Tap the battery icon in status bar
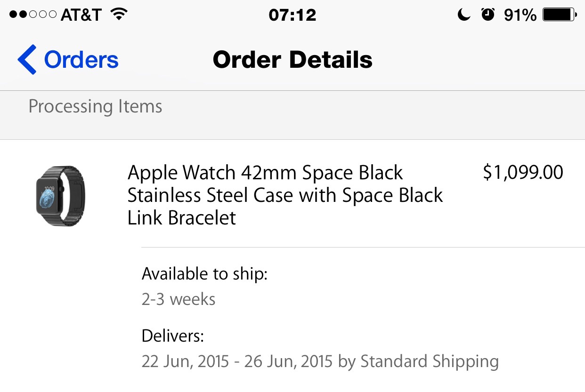The width and height of the screenshot is (585, 392). coord(559,15)
